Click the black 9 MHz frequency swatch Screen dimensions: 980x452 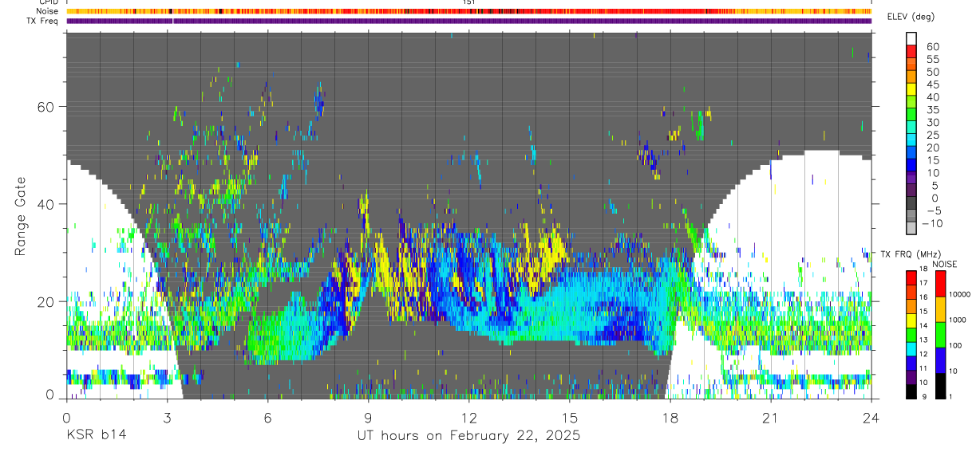[x=912, y=391]
